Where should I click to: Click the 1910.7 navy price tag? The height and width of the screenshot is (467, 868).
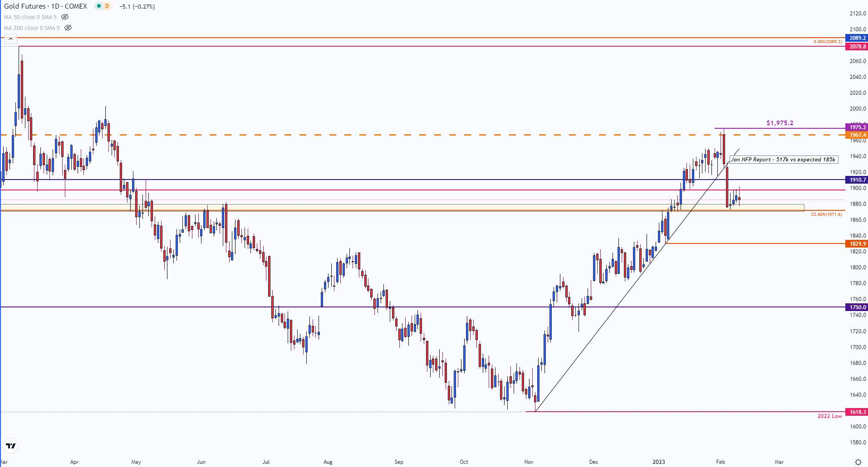(857, 180)
